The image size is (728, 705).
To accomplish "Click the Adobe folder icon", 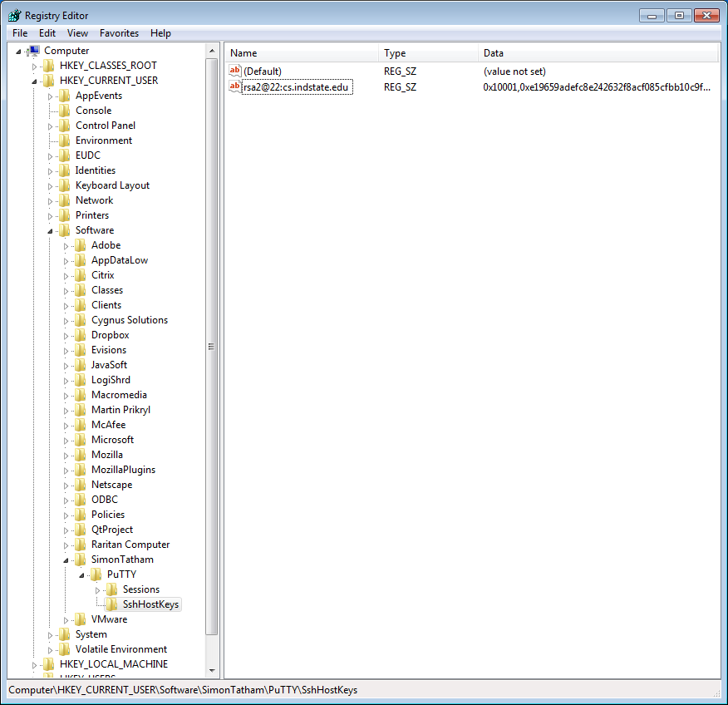I will click(81, 245).
